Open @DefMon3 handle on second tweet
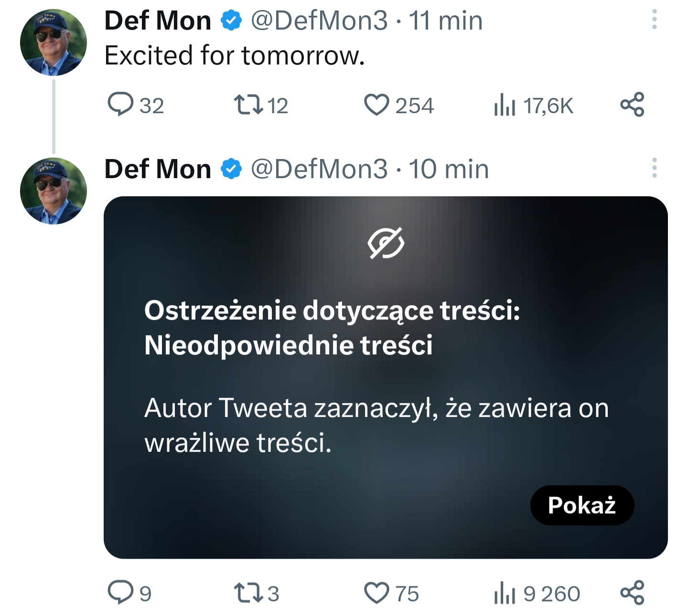The height and width of the screenshot is (616, 688). 319,169
